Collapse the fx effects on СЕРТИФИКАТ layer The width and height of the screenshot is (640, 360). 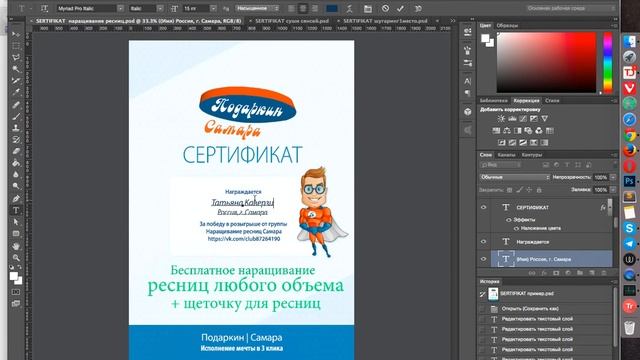pyautogui.click(x=609, y=207)
